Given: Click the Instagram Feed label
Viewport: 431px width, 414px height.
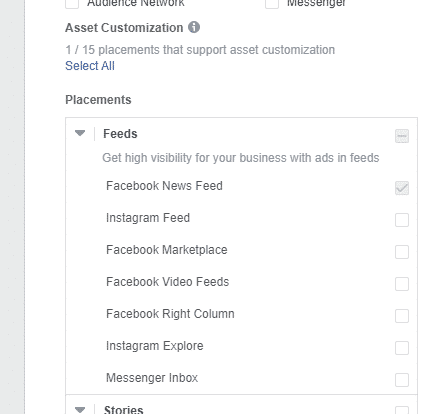Looking at the screenshot, I should (148, 218).
